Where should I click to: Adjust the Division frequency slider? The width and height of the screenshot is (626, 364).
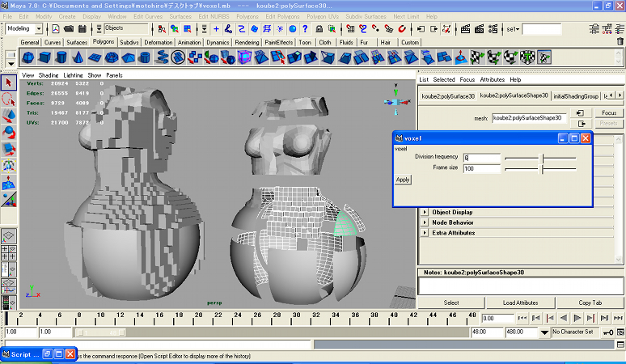539,159
